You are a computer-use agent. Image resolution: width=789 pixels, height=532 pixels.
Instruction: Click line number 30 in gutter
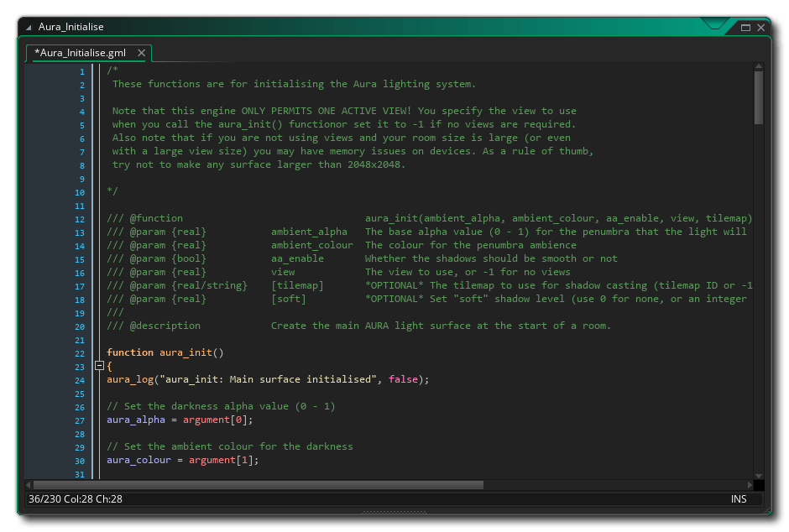80,462
